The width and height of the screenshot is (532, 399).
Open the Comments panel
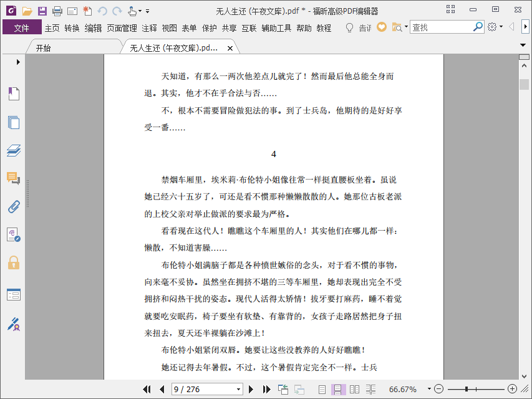[x=14, y=178]
